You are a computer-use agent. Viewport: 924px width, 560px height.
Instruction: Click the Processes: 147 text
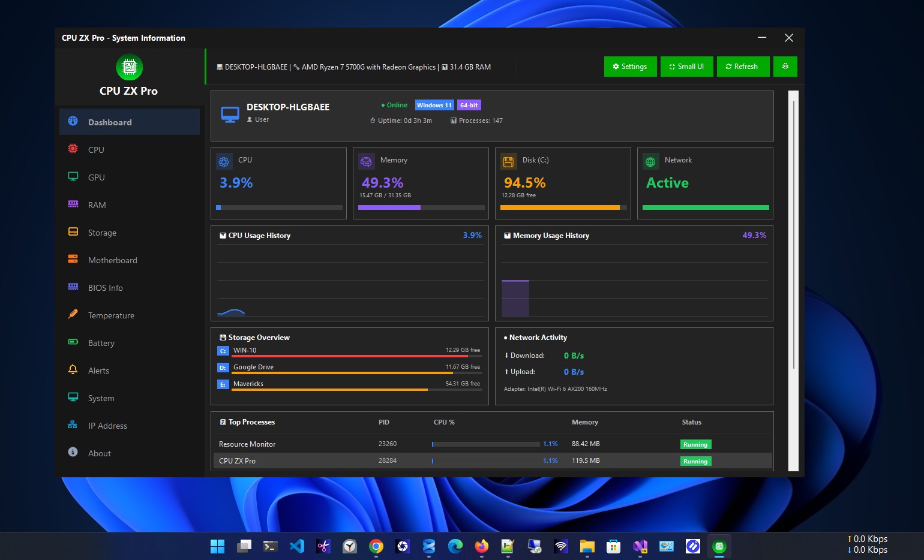pos(476,121)
